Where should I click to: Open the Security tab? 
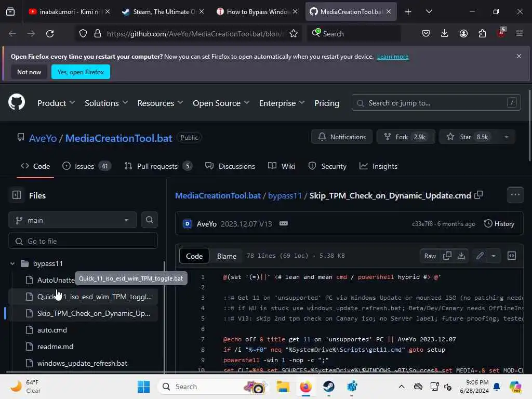tap(327, 166)
